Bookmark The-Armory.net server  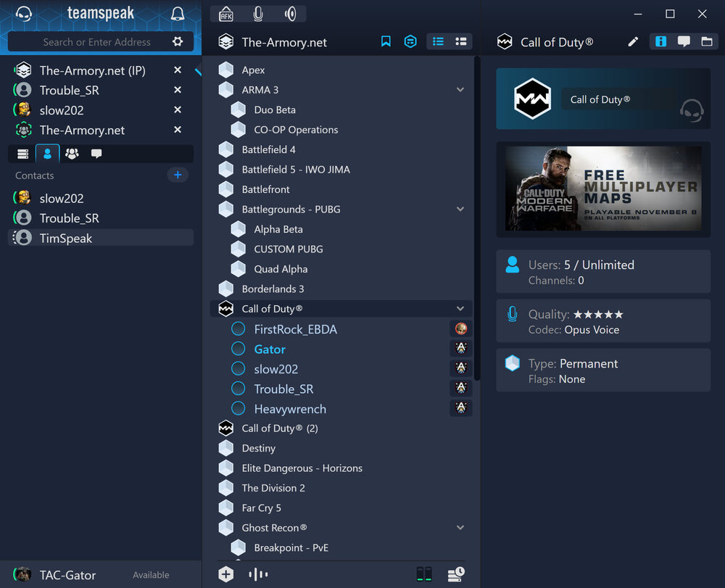(x=386, y=42)
